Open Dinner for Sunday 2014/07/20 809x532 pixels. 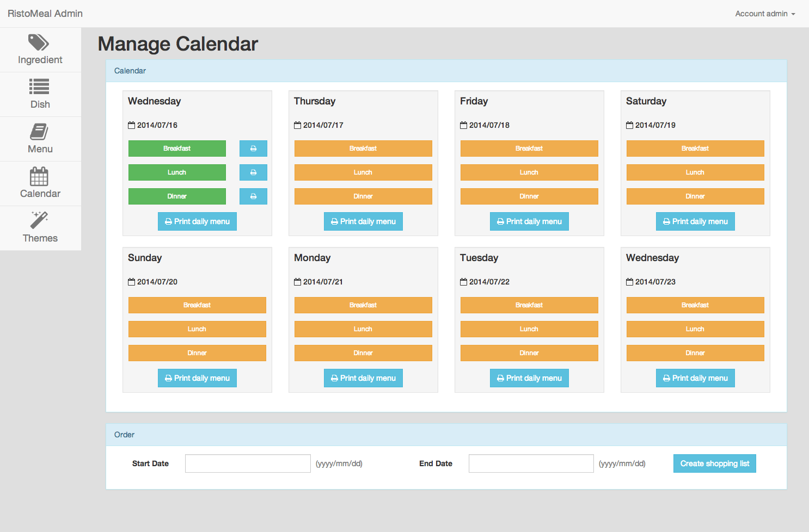coord(197,352)
